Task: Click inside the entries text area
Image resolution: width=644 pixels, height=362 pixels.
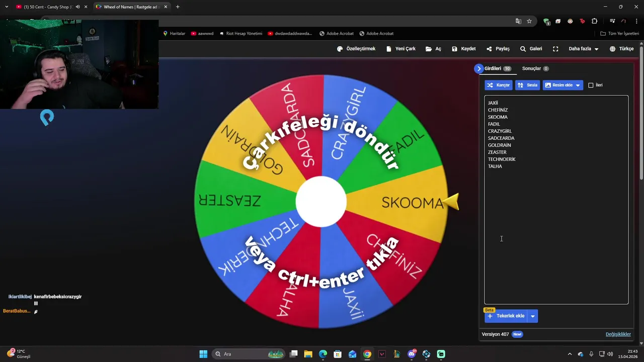Action: coord(556,200)
